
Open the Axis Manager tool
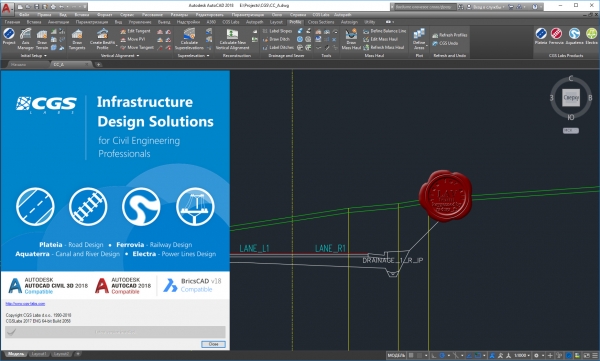pos(26,39)
